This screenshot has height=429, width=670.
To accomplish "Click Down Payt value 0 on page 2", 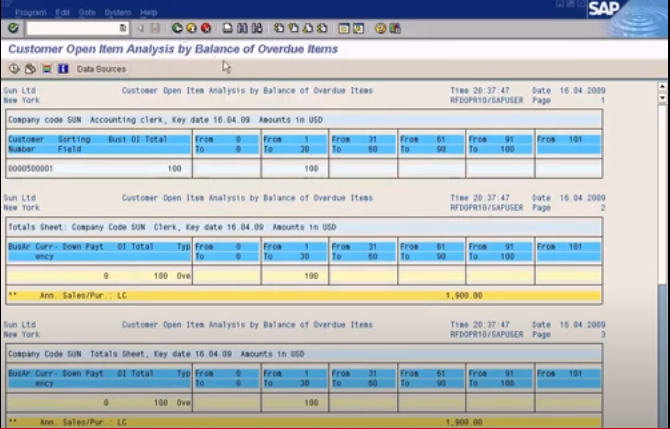I will coord(106,276).
